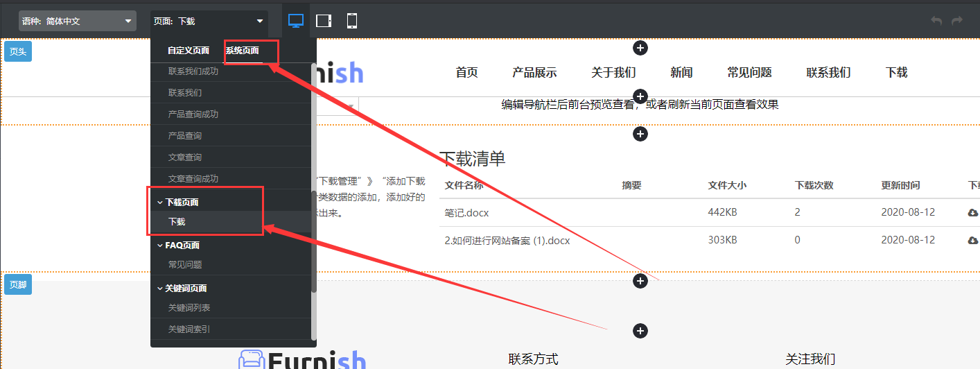
Task: Switch to desktop preview mode
Action: 296,21
